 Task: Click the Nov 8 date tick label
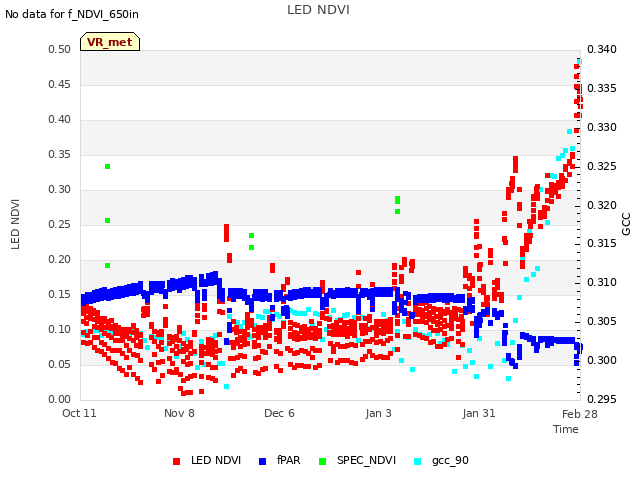coord(179,413)
